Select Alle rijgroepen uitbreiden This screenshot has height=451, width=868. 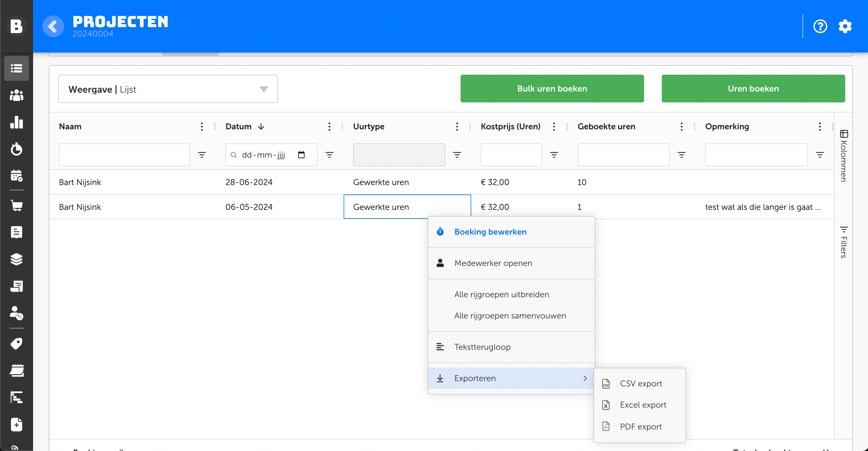point(511,295)
